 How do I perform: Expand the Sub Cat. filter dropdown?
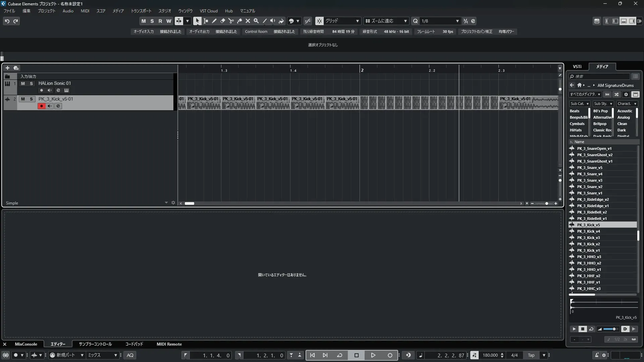point(579,104)
